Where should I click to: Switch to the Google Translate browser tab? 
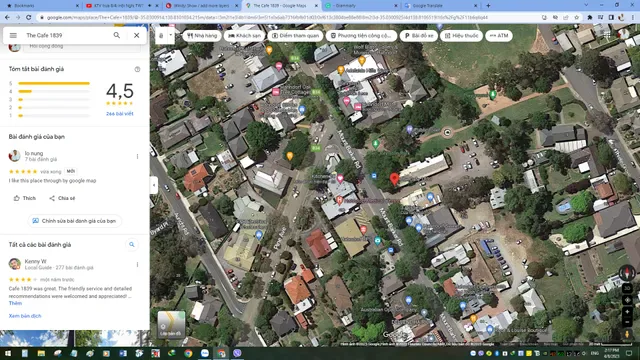(x=441, y=6)
